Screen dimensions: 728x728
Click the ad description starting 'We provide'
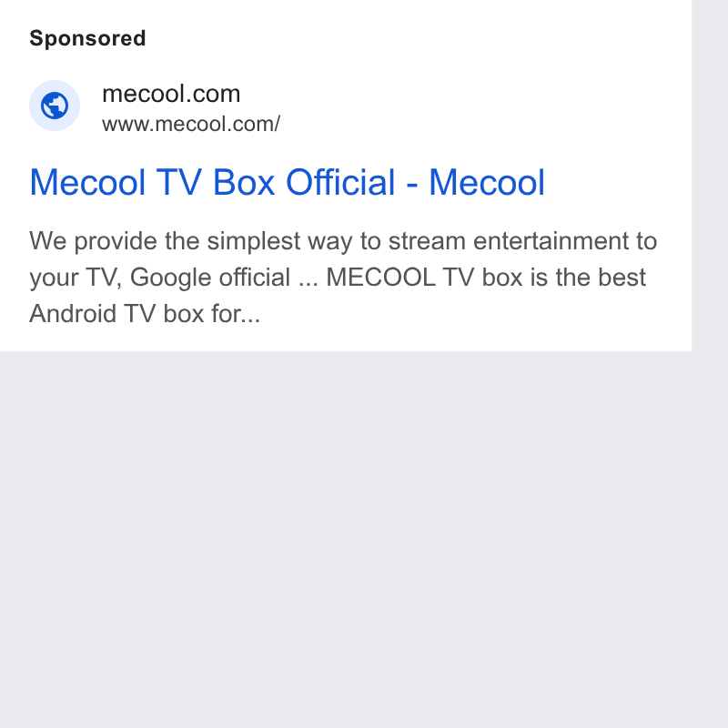[343, 278]
